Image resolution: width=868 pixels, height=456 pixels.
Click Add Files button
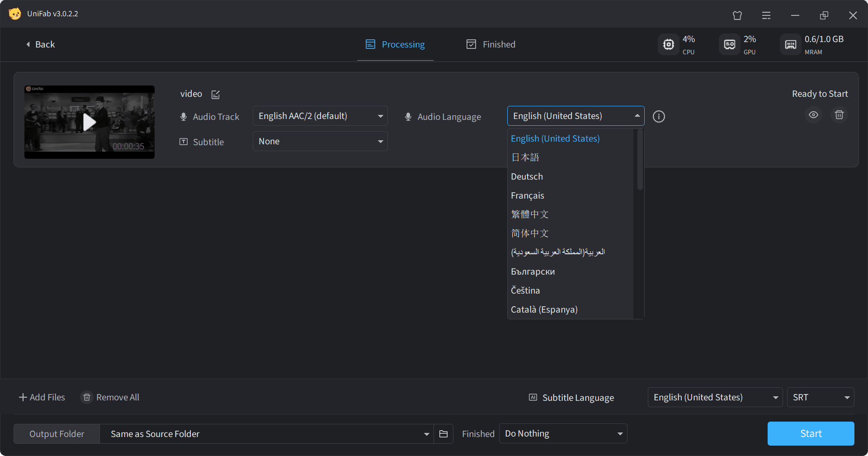(x=42, y=397)
